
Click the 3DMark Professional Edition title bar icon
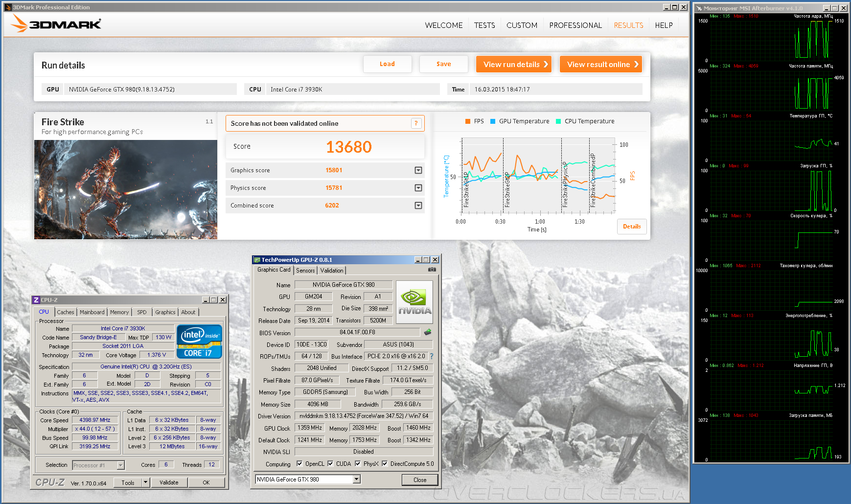8,7
